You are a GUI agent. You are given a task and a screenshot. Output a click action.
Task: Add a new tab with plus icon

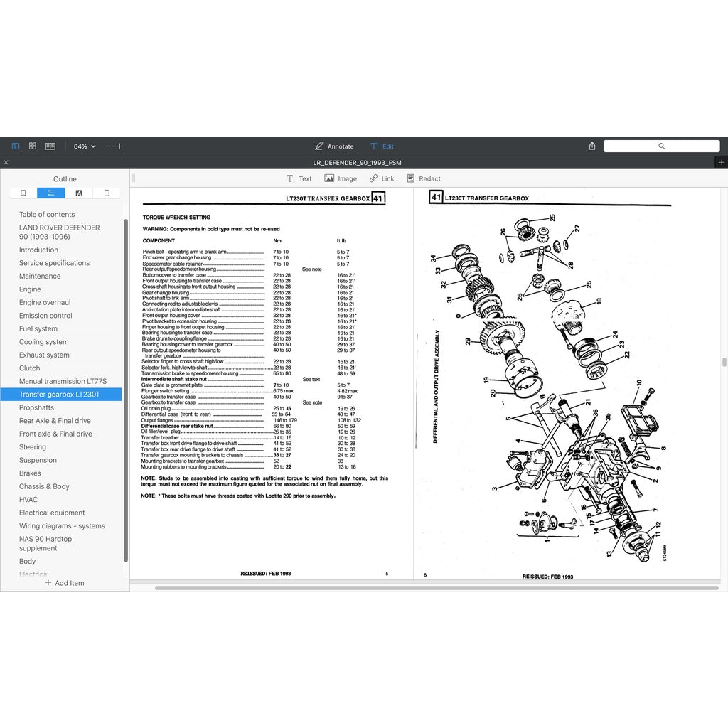coord(722,162)
